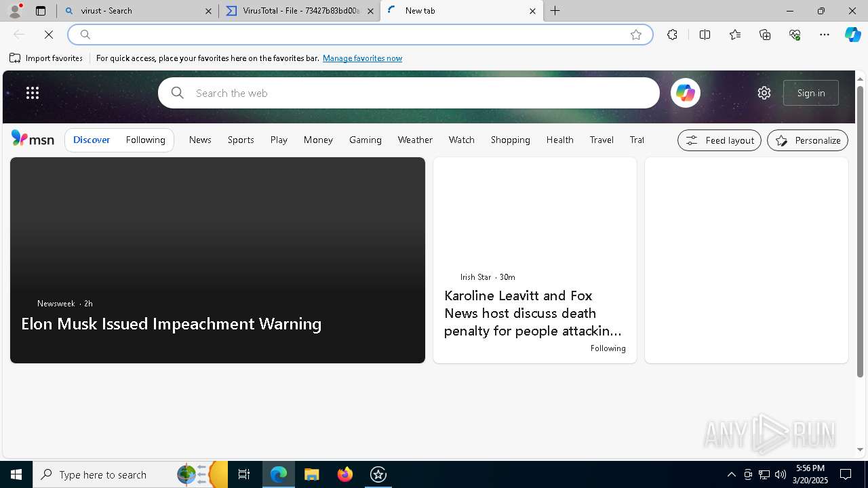Open the clock showing 5:56 PM
Image resolution: width=868 pixels, height=488 pixels.
coord(810,474)
